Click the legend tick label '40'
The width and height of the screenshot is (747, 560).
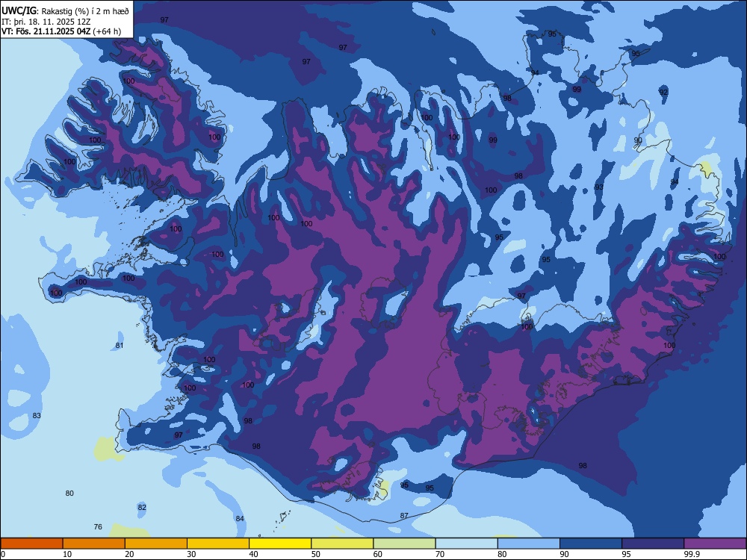coord(253,554)
